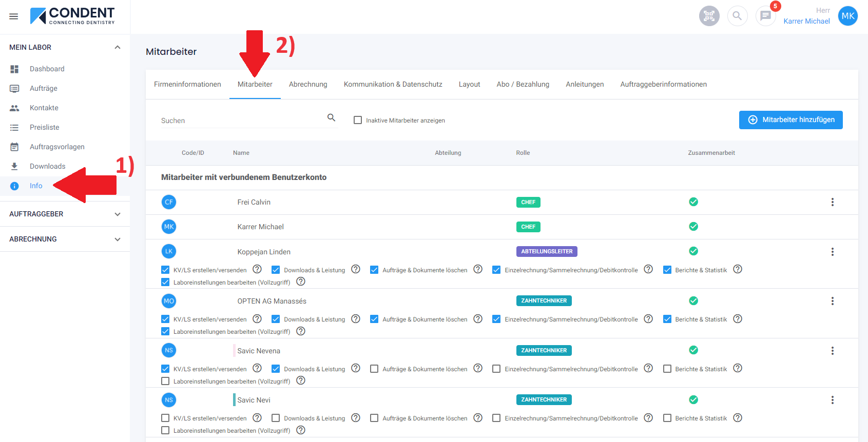Uncheck KV/LS erstellen/versenden for Koppejan Linden
Viewport: 868px width, 442px height.
[165, 270]
